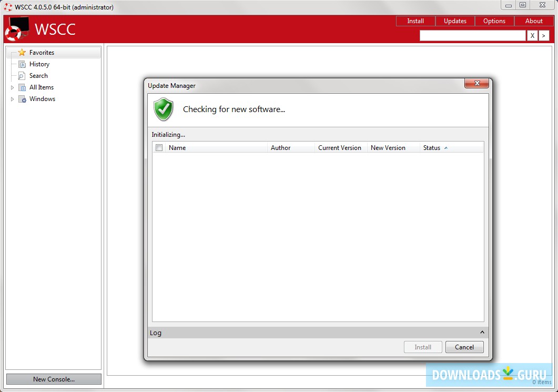Screen dimensions: 558x392
Task: Open the Options menu
Action: (494, 21)
